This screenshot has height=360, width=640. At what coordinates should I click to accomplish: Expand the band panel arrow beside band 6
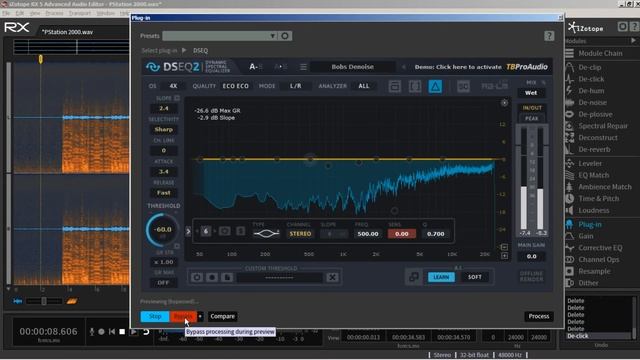[188, 232]
